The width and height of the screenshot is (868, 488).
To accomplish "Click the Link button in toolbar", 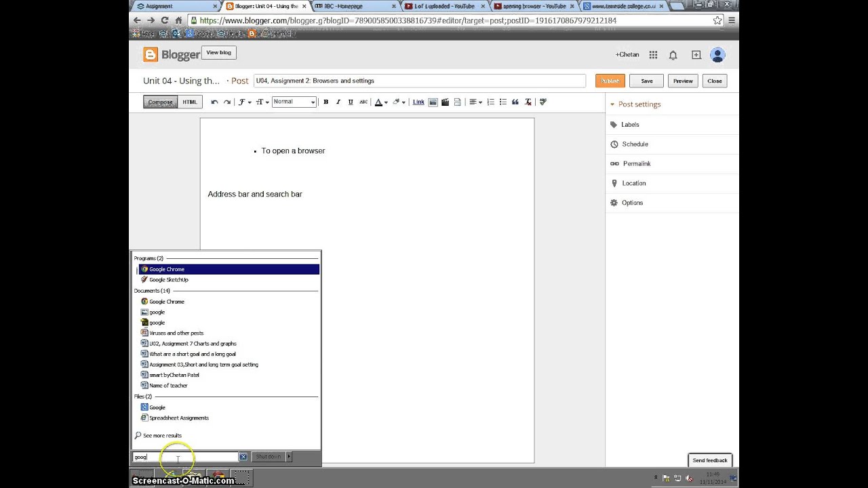I will pos(418,102).
